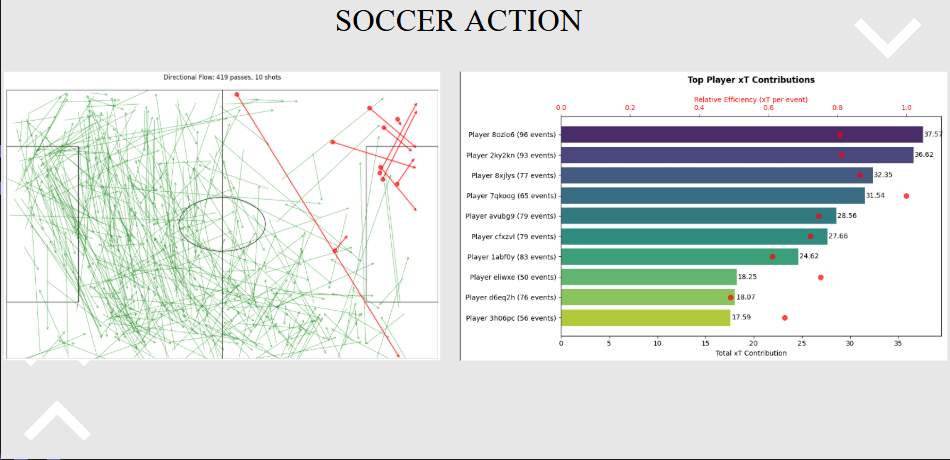Click the Player 3h06pc yellow-green bar
Screen dimensions: 950x460
645,318
